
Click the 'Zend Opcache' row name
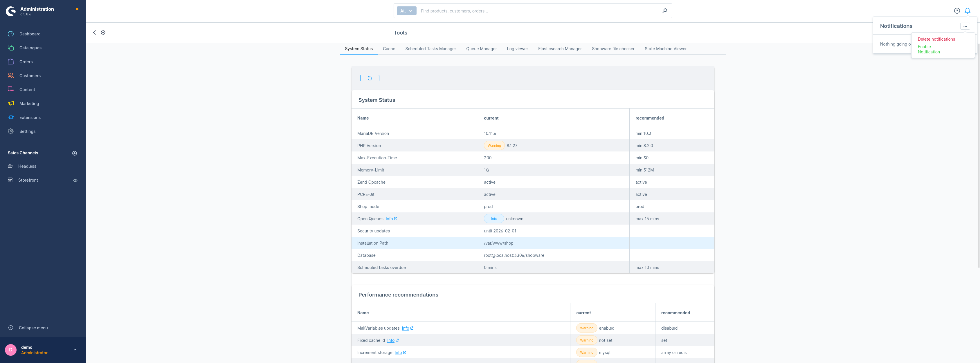coord(371,182)
